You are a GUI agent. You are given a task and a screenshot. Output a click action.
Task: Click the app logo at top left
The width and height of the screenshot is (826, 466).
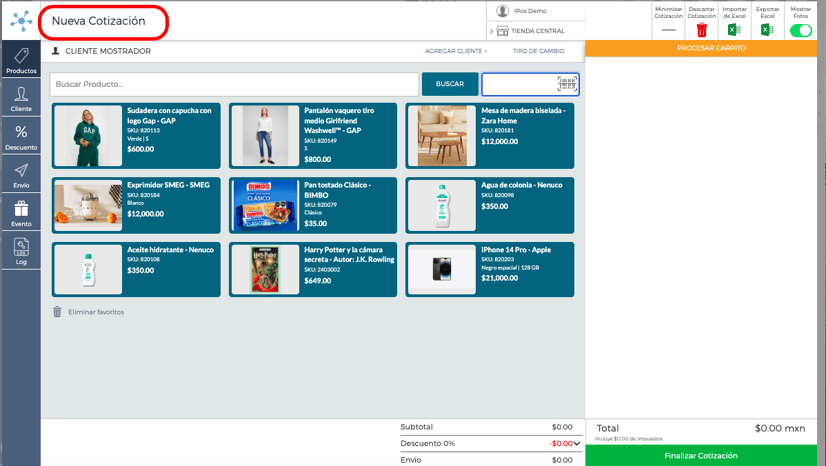[x=21, y=21]
